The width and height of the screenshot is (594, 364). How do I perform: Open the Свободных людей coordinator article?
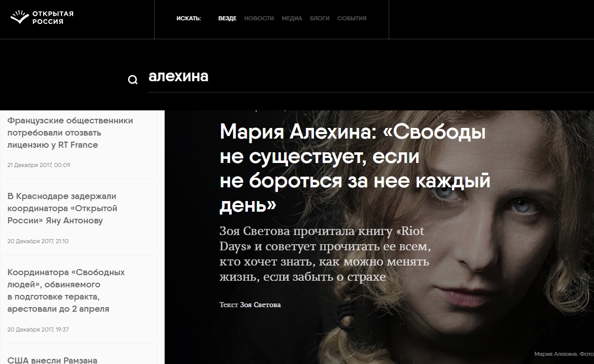pos(66,290)
